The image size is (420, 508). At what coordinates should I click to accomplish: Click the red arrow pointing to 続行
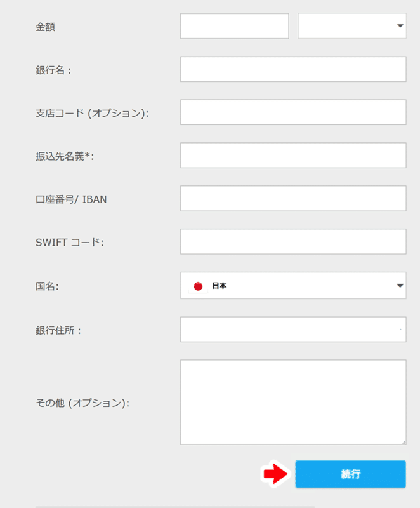[275, 474]
